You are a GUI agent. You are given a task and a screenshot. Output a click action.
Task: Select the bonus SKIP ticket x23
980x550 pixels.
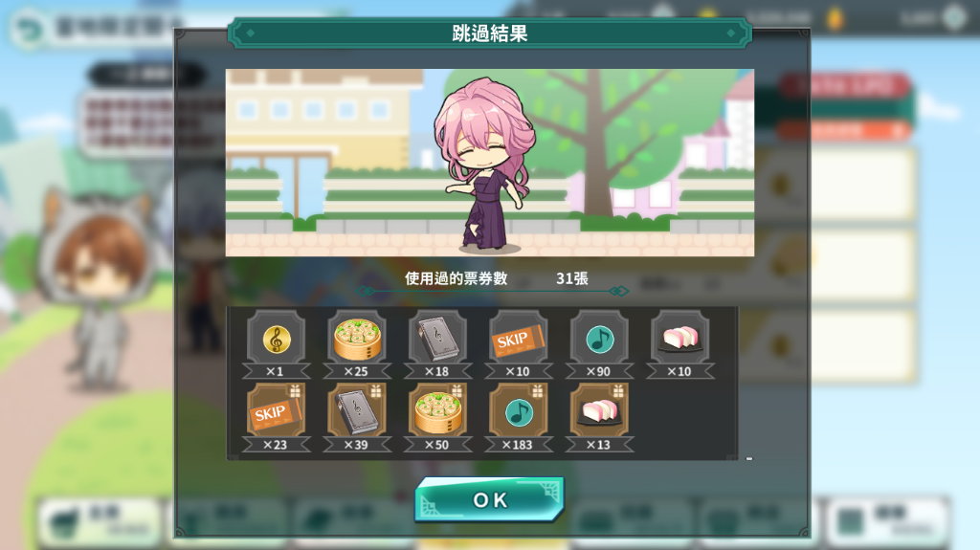(x=276, y=417)
